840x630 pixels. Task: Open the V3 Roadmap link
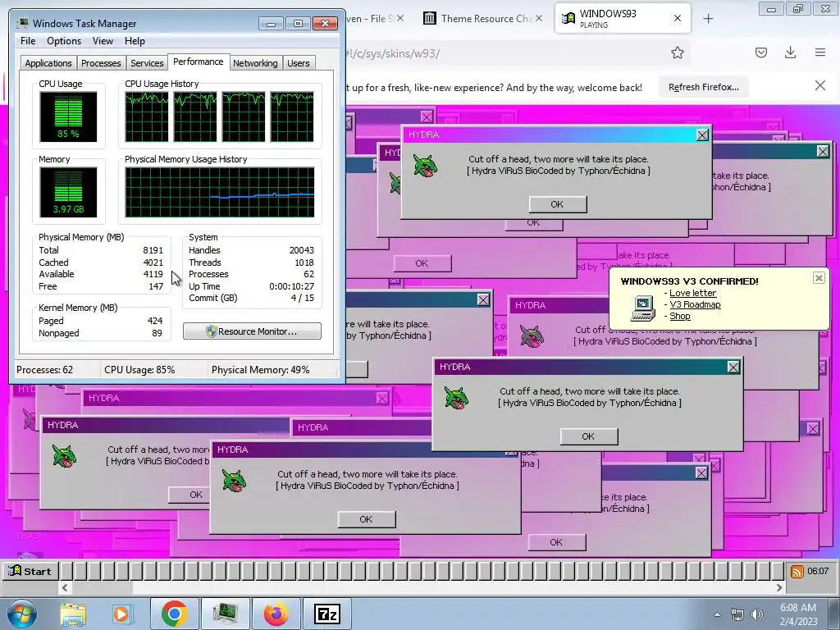pyautogui.click(x=695, y=304)
